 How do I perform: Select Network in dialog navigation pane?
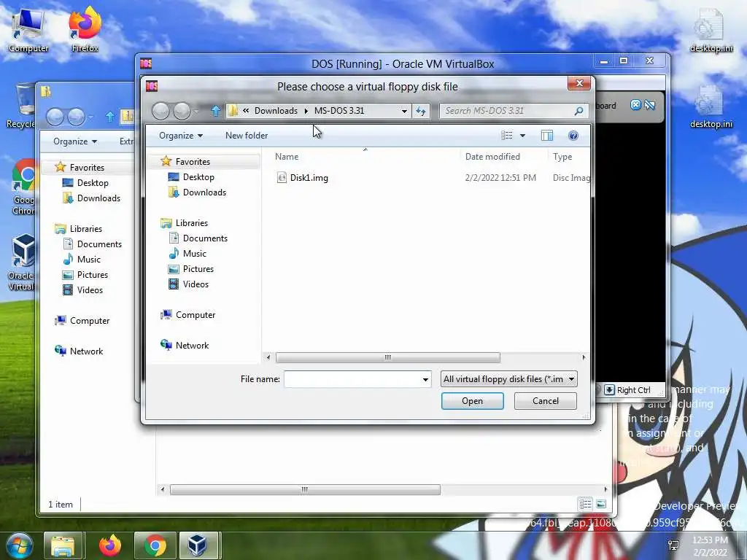click(192, 345)
